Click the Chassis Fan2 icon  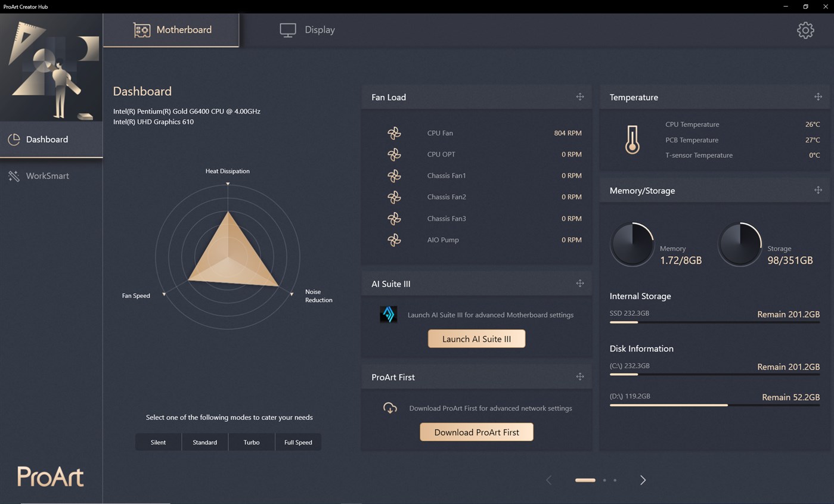(x=394, y=197)
